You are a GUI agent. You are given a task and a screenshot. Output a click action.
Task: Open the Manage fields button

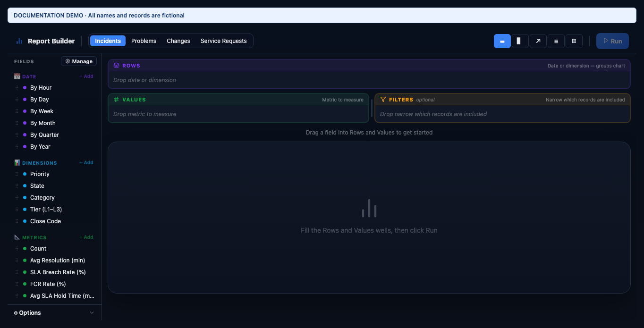coord(79,61)
